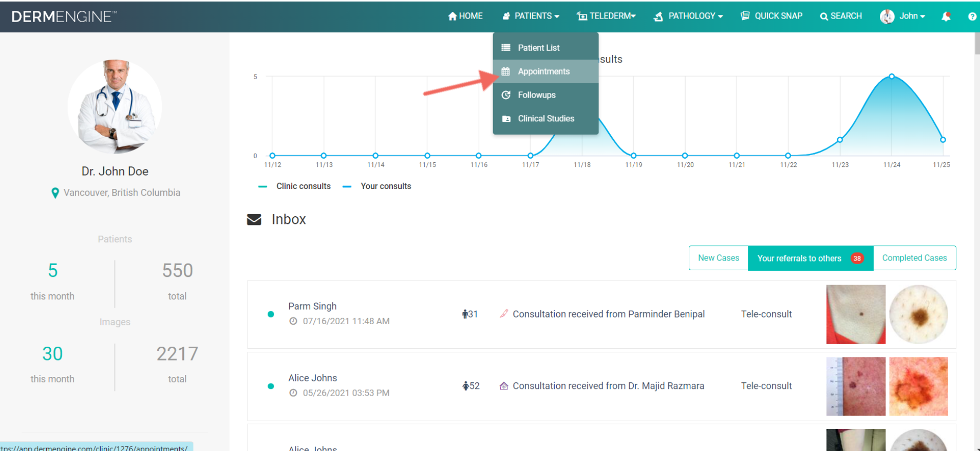Switch to Your referrals to others tab
This screenshot has width=980, height=451.
pos(811,258)
